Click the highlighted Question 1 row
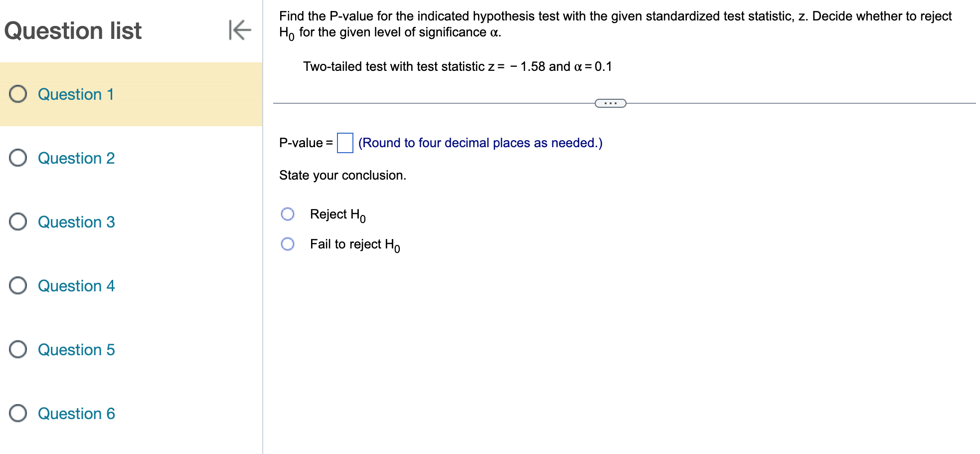Viewport: 980px width, 454px height. (x=76, y=94)
